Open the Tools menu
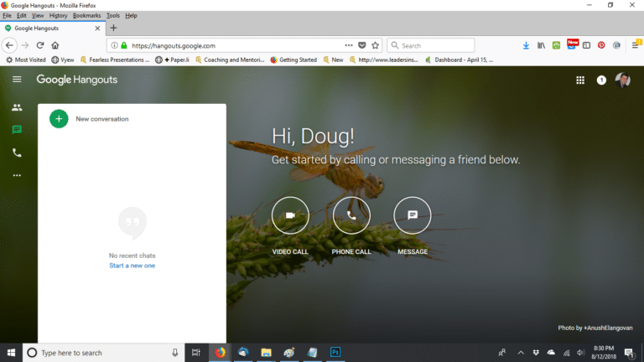This screenshot has height=362, width=644. click(x=113, y=16)
